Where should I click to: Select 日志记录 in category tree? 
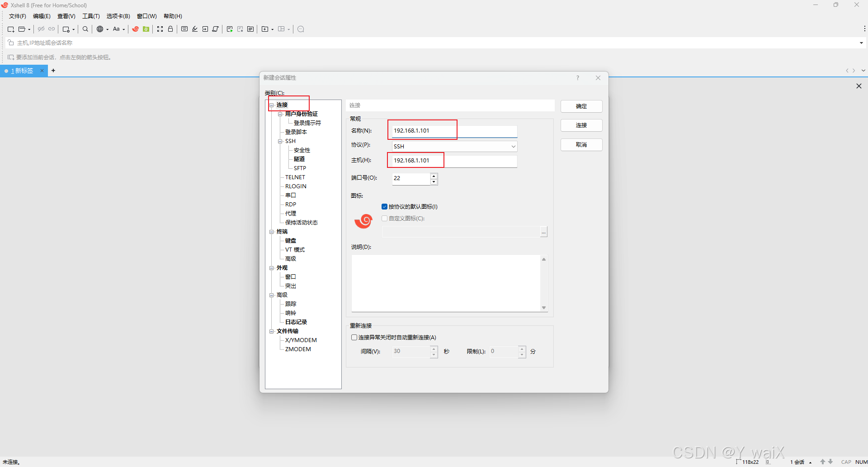[296, 322]
